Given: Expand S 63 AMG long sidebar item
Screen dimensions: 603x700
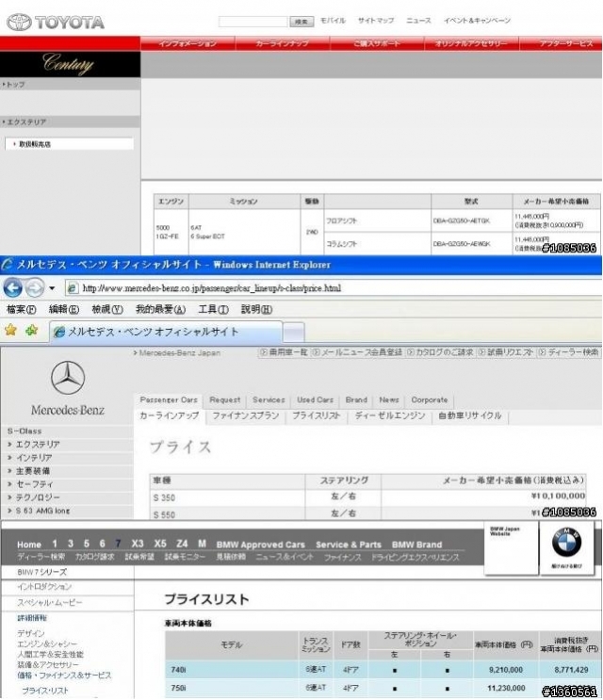Looking at the screenshot, I should (42, 511).
